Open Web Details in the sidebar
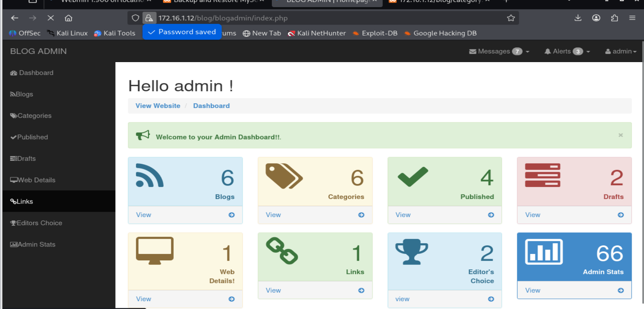Image resolution: width=644 pixels, height=309 pixels. coord(59,180)
